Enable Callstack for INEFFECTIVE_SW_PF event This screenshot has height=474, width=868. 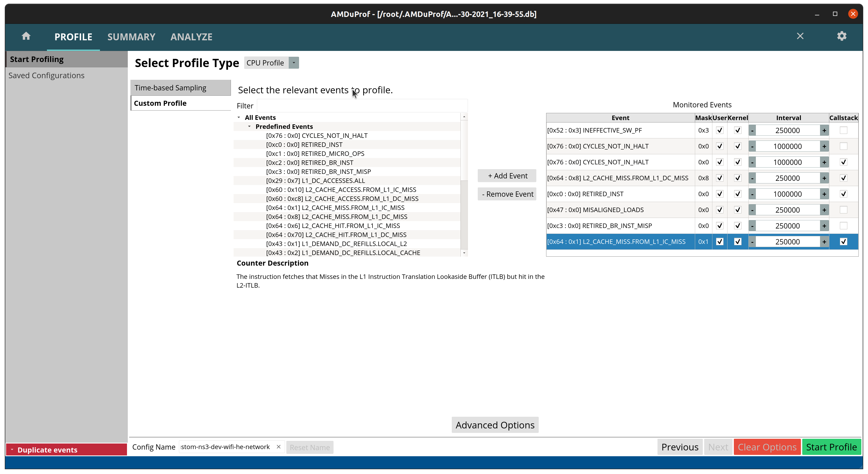tap(843, 130)
